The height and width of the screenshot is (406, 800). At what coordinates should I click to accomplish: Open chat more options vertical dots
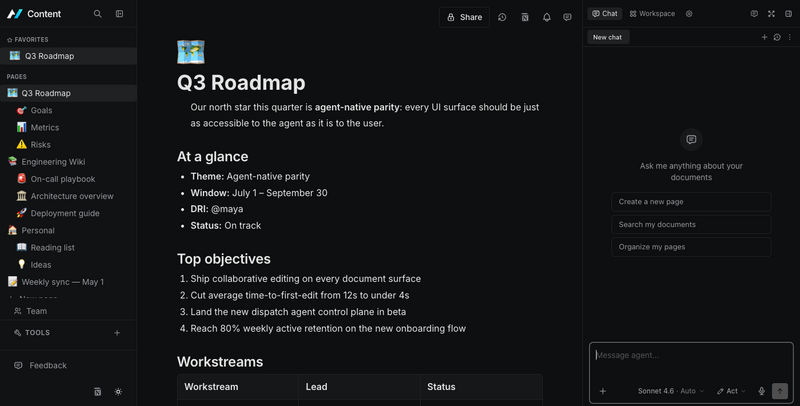pyautogui.click(x=790, y=37)
